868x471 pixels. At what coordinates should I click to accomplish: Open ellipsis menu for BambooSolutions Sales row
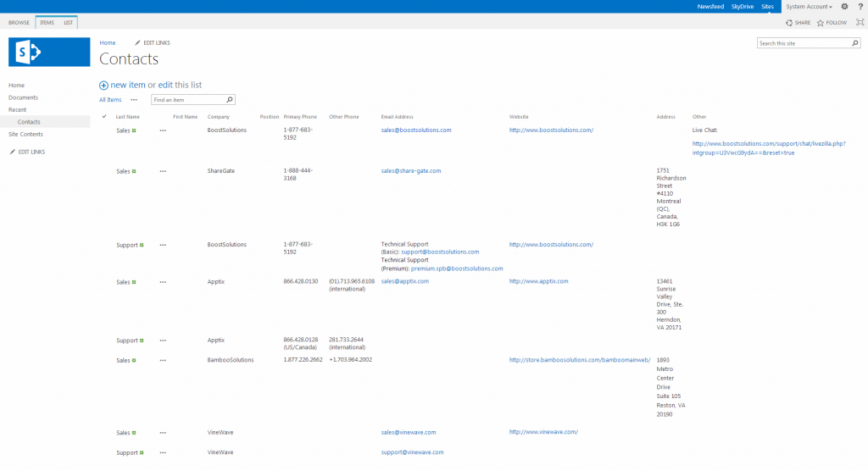(x=163, y=360)
